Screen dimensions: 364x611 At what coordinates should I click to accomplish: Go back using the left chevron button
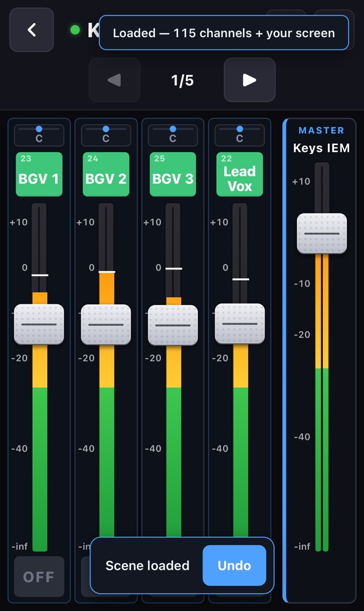pyautogui.click(x=32, y=29)
